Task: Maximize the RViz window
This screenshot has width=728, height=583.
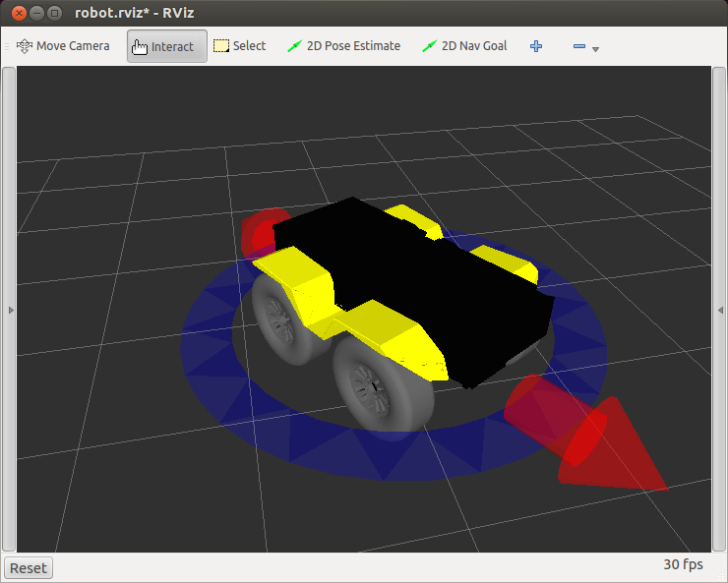Action: 54,13
